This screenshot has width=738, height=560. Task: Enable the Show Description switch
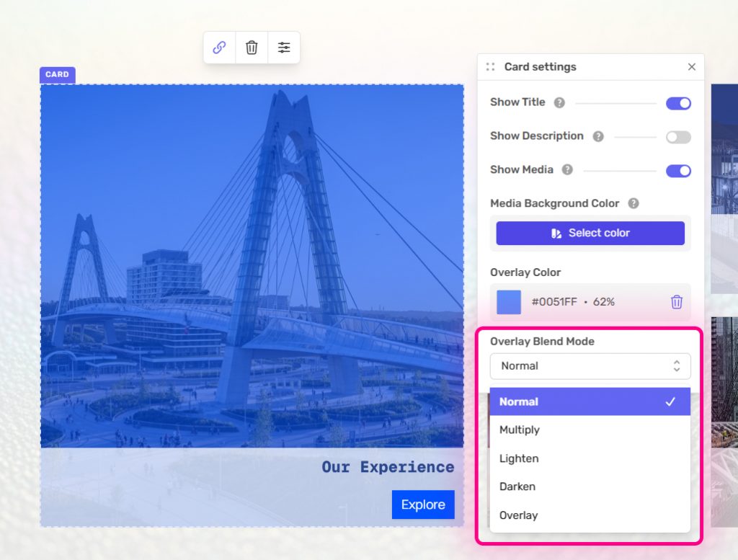pos(677,137)
